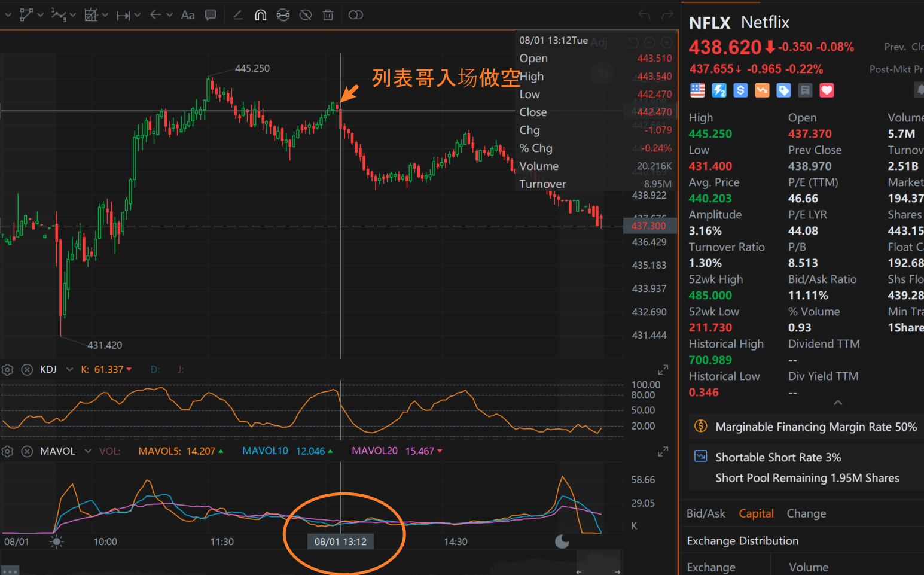Click the blue price tag icon

pyautogui.click(x=784, y=90)
